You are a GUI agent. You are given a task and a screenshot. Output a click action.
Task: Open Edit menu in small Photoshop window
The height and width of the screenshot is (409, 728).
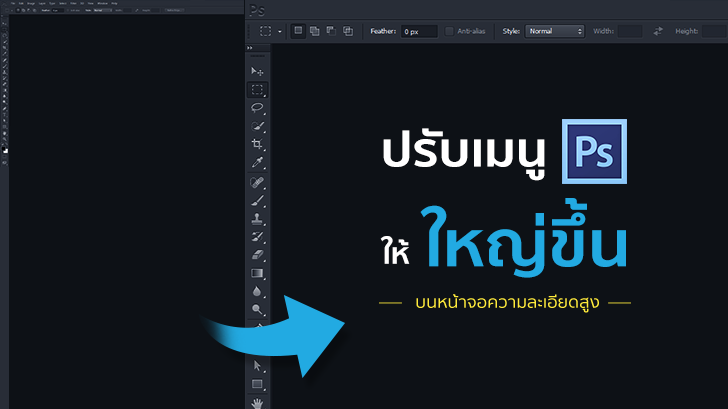click(21, 3)
